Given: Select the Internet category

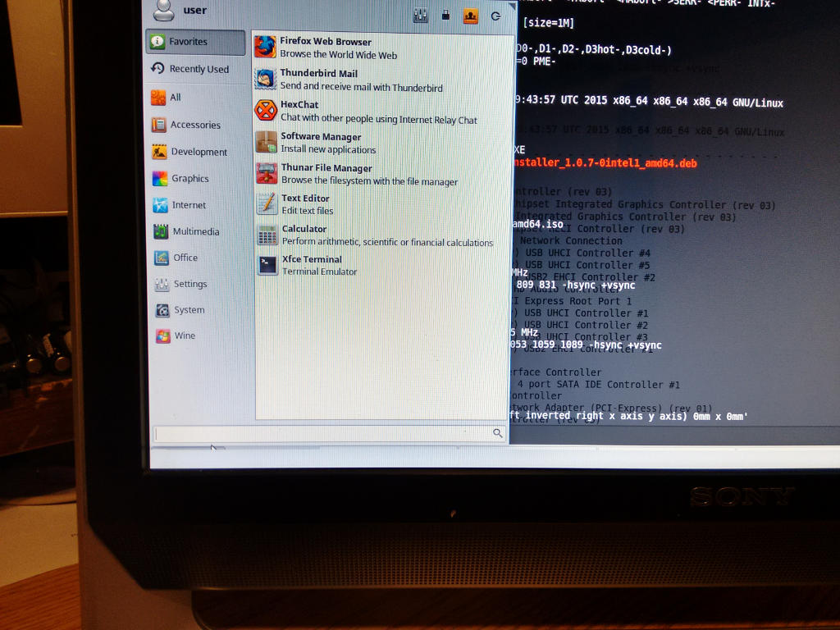Looking at the screenshot, I should tap(189, 206).
